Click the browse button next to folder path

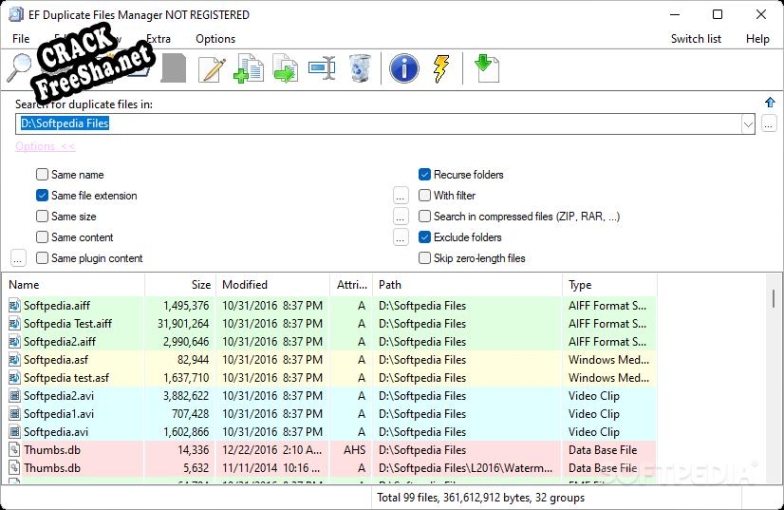(768, 124)
